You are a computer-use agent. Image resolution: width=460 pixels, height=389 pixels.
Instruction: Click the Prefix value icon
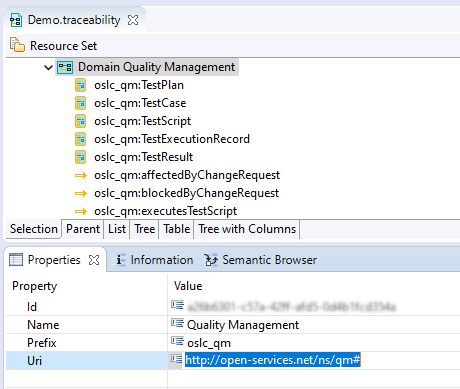click(177, 341)
